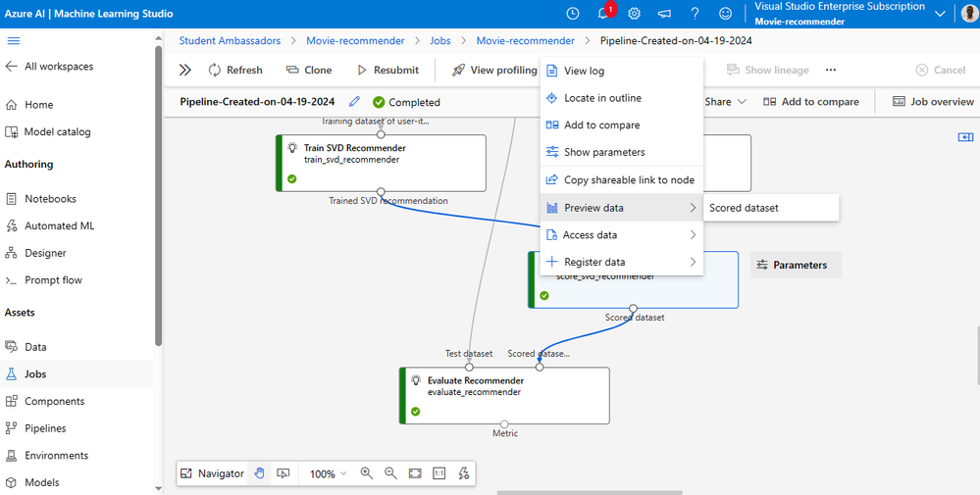Open Data assets in sidebar
This screenshot has height=495, width=980.
coord(26,347)
